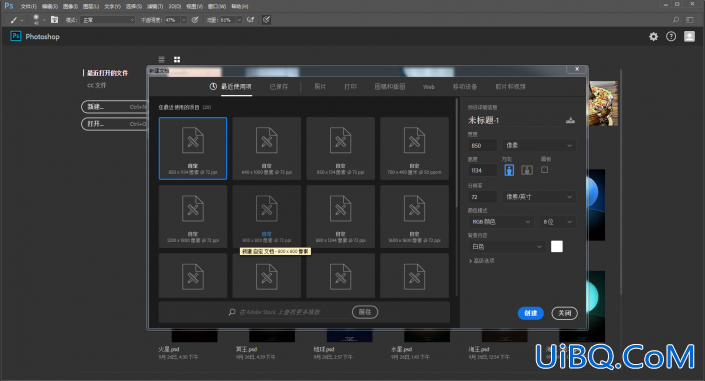Open the settings gear icon

pyautogui.click(x=653, y=36)
